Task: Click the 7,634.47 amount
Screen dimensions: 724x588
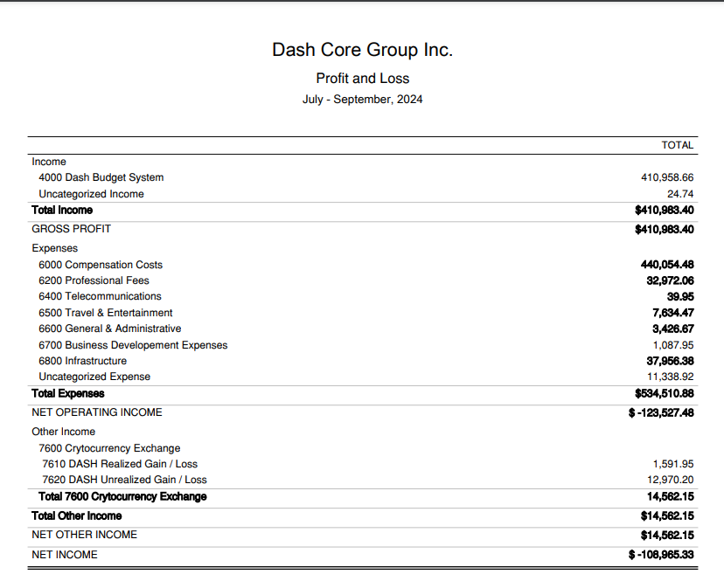Action: tap(672, 313)
